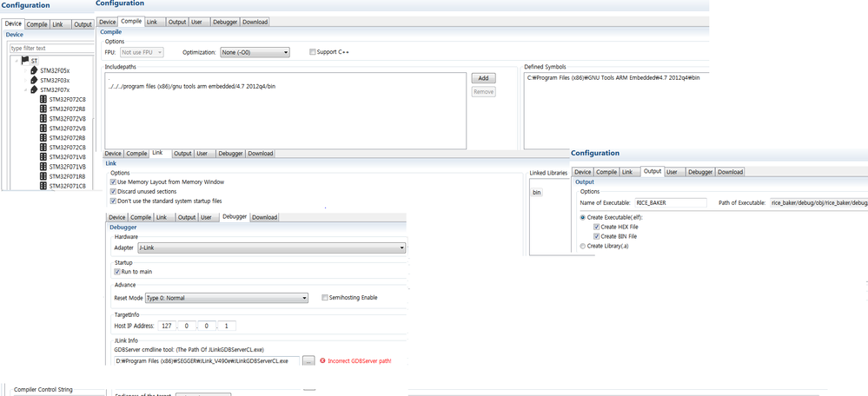Click the STM32F03x family tag icon
The image size is (868, 396).
coord(35,80)
